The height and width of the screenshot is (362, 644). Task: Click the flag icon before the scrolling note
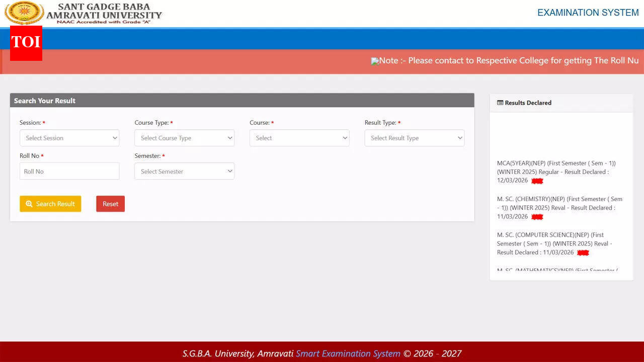click(375, 61)
